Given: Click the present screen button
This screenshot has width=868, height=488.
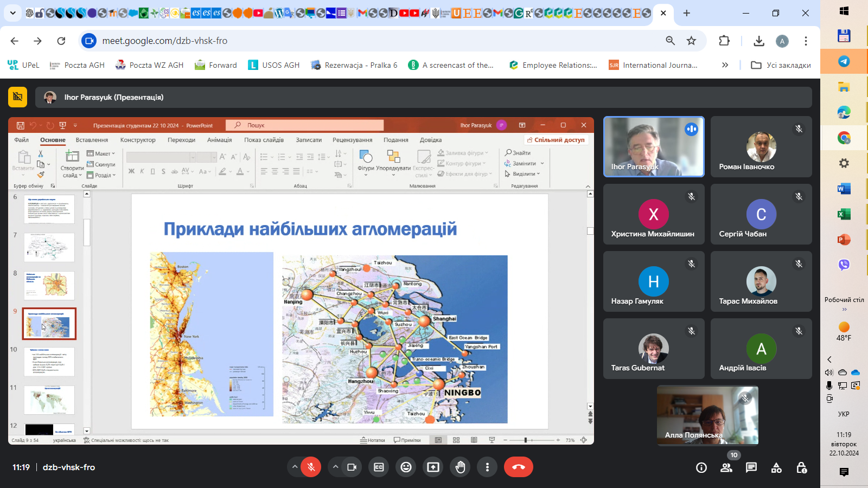Looking at the screenshot, I should point(433,467).
